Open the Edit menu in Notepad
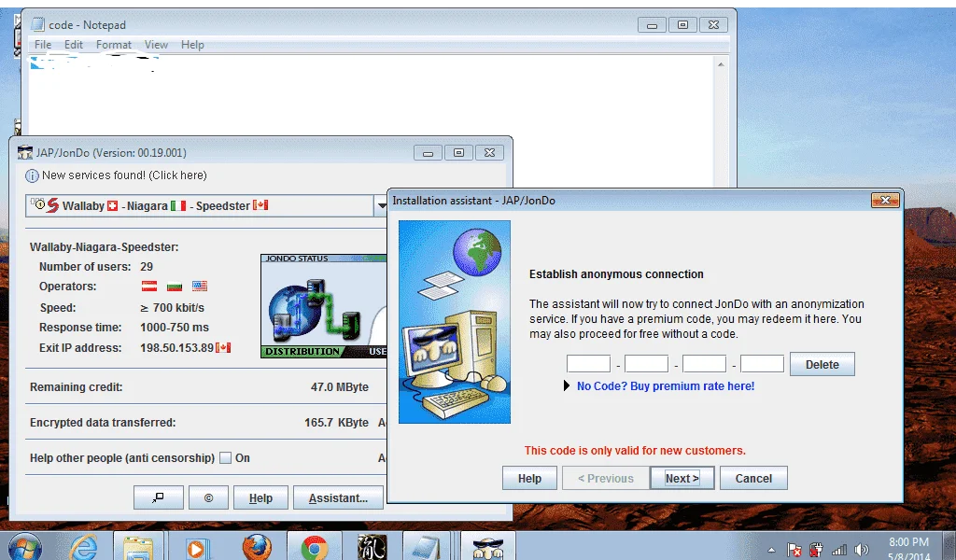 point(73,45)
